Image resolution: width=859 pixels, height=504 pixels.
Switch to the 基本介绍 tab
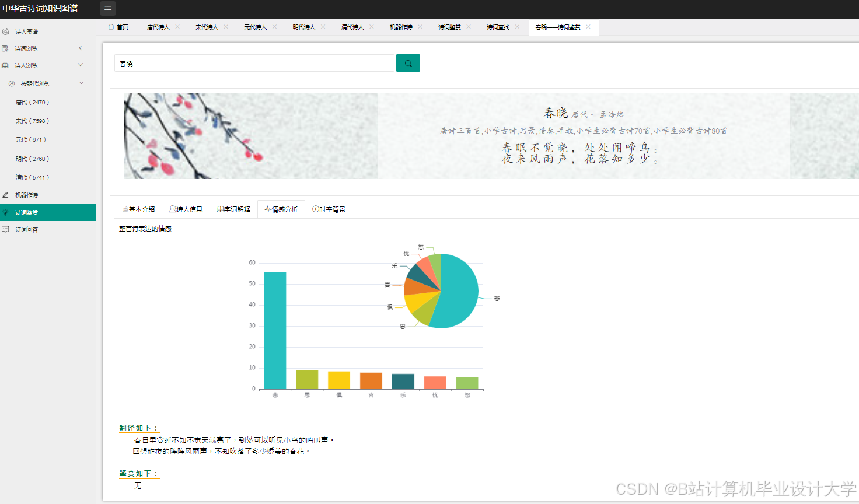138,209
